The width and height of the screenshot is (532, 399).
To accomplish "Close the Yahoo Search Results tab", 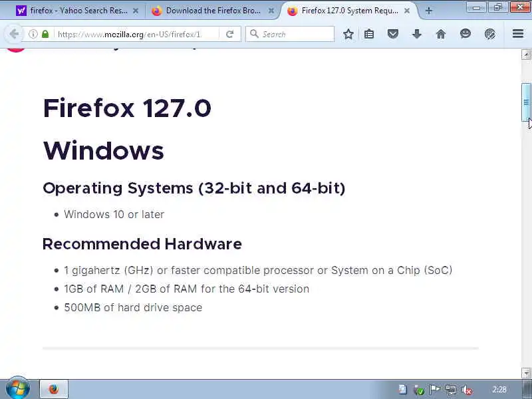I will [136, 11].
